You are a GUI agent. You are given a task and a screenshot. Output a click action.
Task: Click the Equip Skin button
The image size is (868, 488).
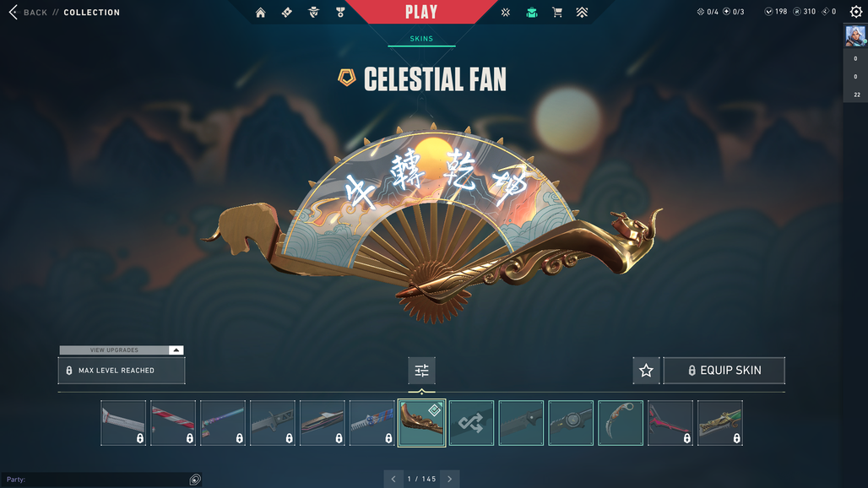pyautogui.click(x=724, y=370)
